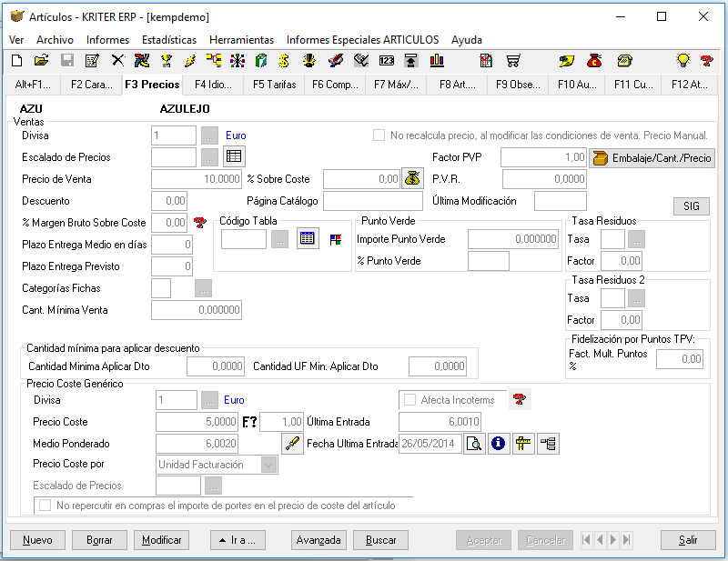728x561 pixels.
Task: Click the Save floppy disk icon
Action: (x=67, y=61)
